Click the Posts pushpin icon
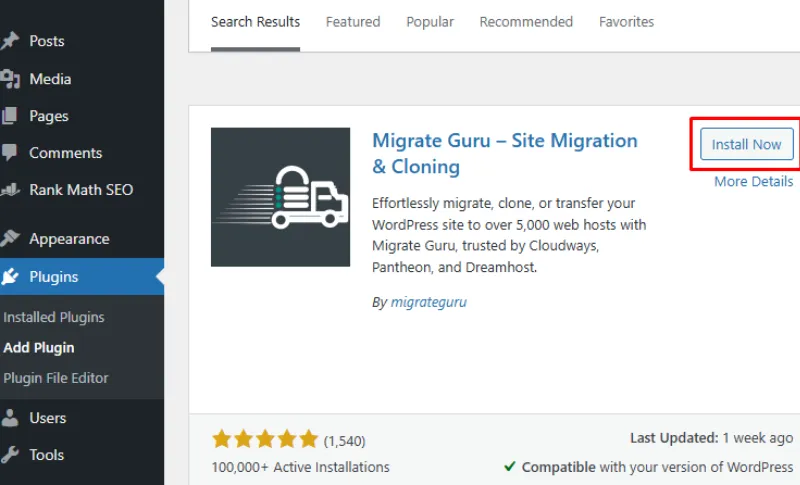The width and height of the screenshot is (800, 485). [x=10, y=41]
